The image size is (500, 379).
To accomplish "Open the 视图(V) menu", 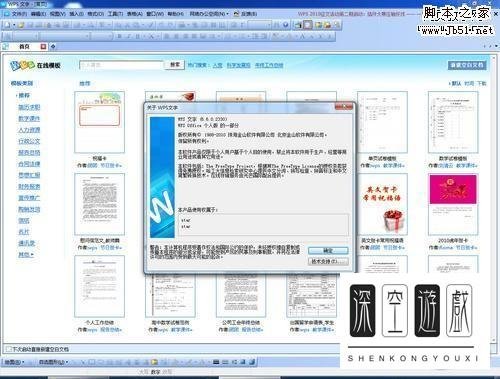I will (57, 14).
